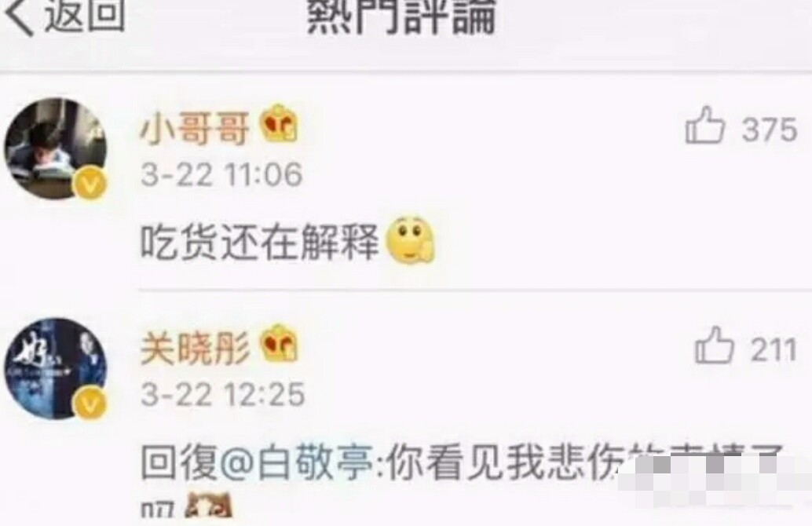Viewport: 812px width, 526px height.
Task: Tap the 375 like count
Action: tap(770, 129)
